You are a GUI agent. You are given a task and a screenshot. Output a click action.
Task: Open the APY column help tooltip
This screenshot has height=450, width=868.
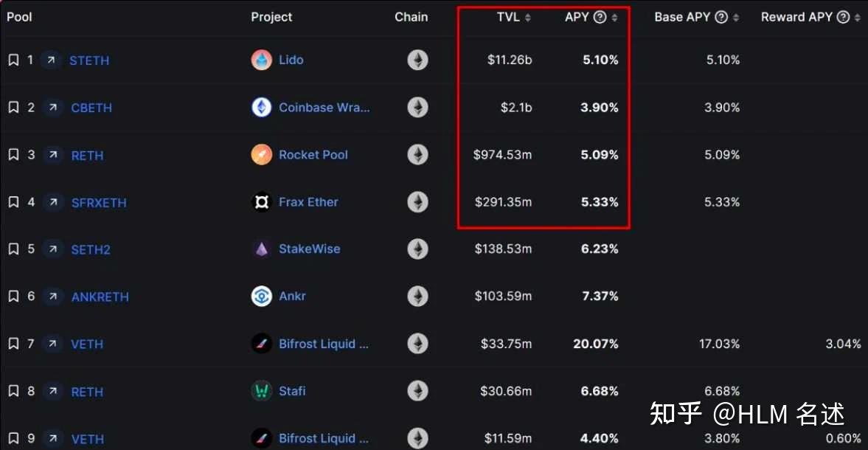pyautogui.click(x=599, y=16)
